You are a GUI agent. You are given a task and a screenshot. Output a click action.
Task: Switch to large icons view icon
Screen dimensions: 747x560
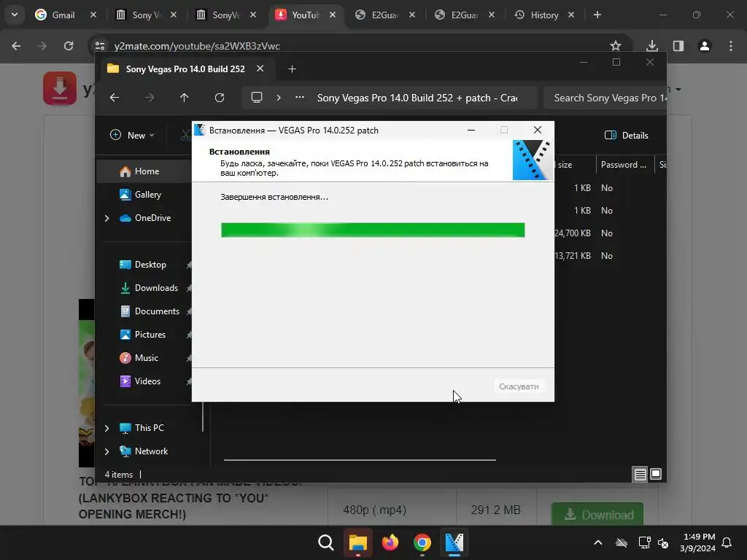point(656,474)
